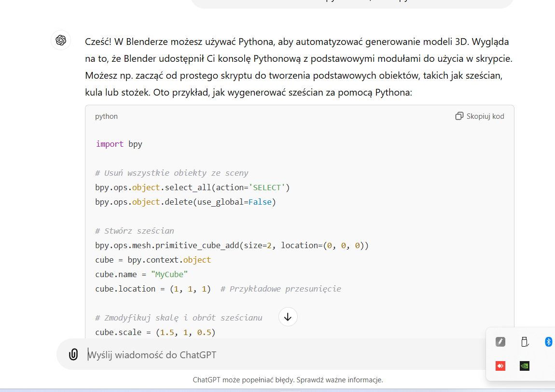Screen dimensions: 555x392
Task: Click the primitive_cube_add code line
Action: tap(232, 245)
